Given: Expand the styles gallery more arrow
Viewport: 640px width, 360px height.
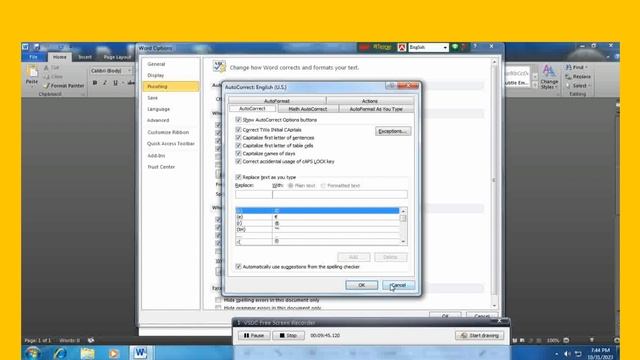Looking at the screenshot, I should (535, 84).
